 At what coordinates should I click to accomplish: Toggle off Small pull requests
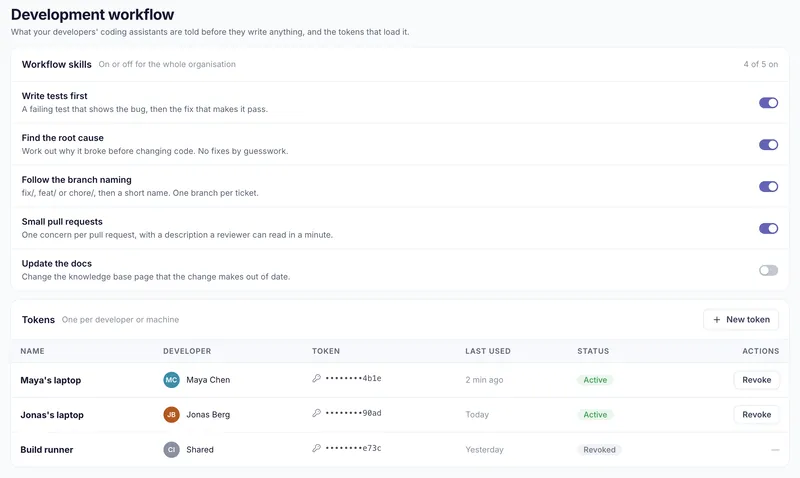[768, 229]
